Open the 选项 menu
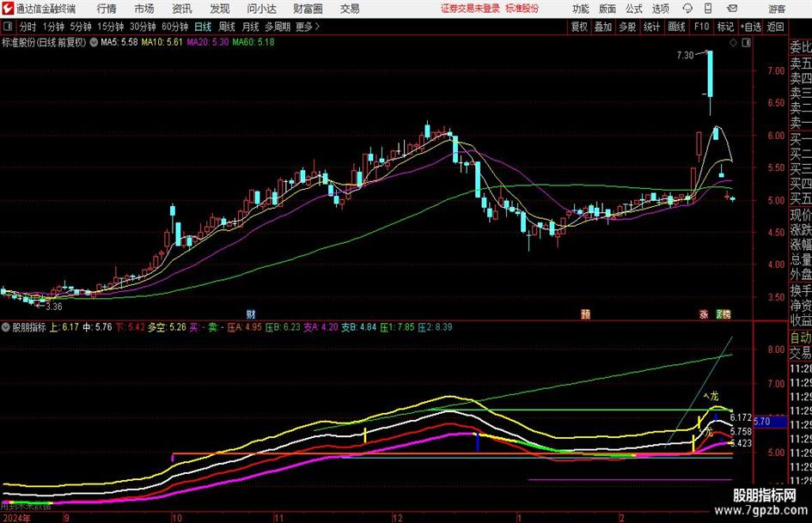The height and width of the screenshot is (523, 812). tap(660, 9)
